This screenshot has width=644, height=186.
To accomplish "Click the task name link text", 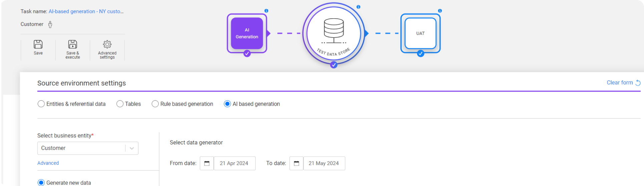I will point(86,11).
